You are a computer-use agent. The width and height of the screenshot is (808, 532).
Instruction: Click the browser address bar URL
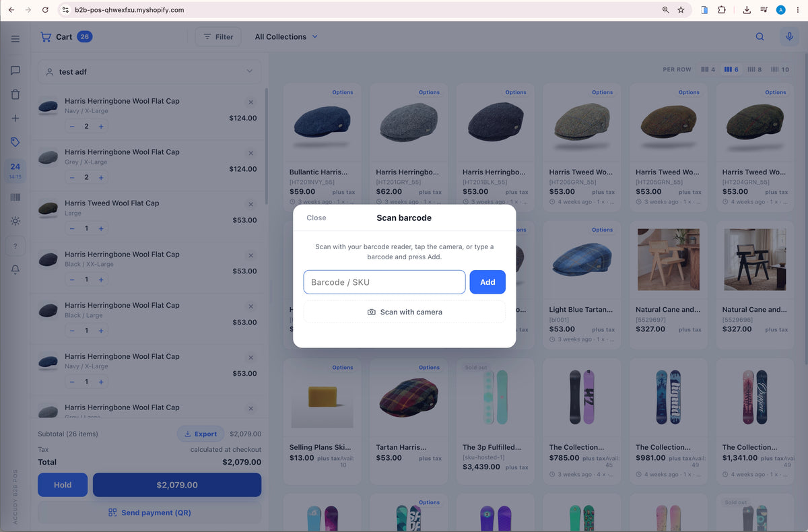point(128,10)
